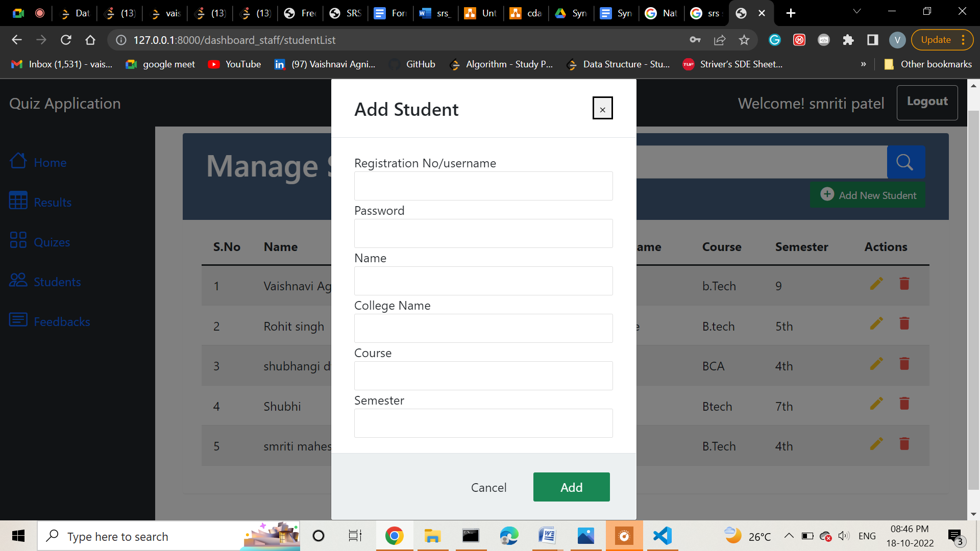
Task: Focus the Registration No/username field
Action: pos(483,186)
